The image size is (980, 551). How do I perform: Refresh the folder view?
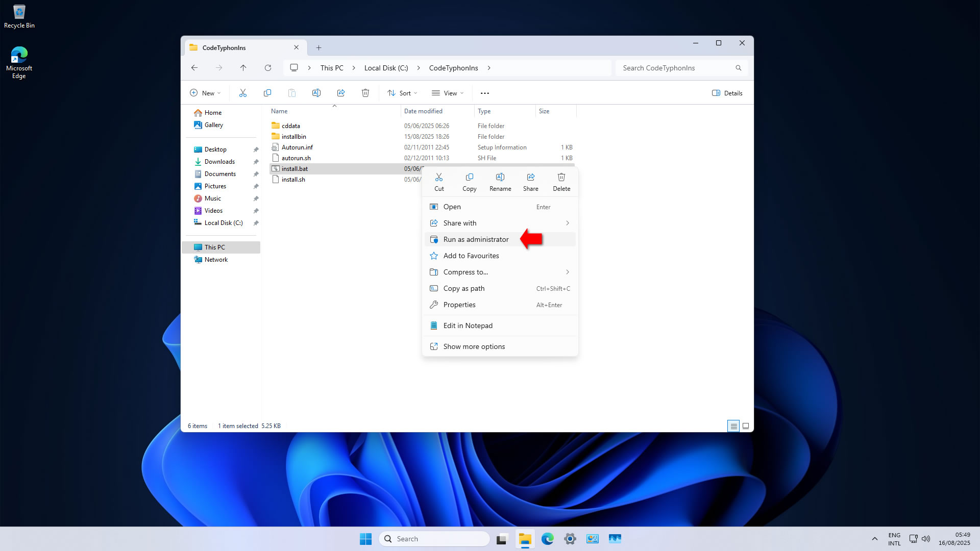[268, 68]
